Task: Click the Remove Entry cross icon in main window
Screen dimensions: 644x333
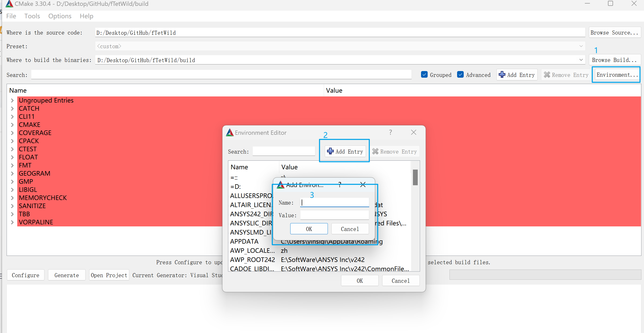Action: (x=547, y=75)
